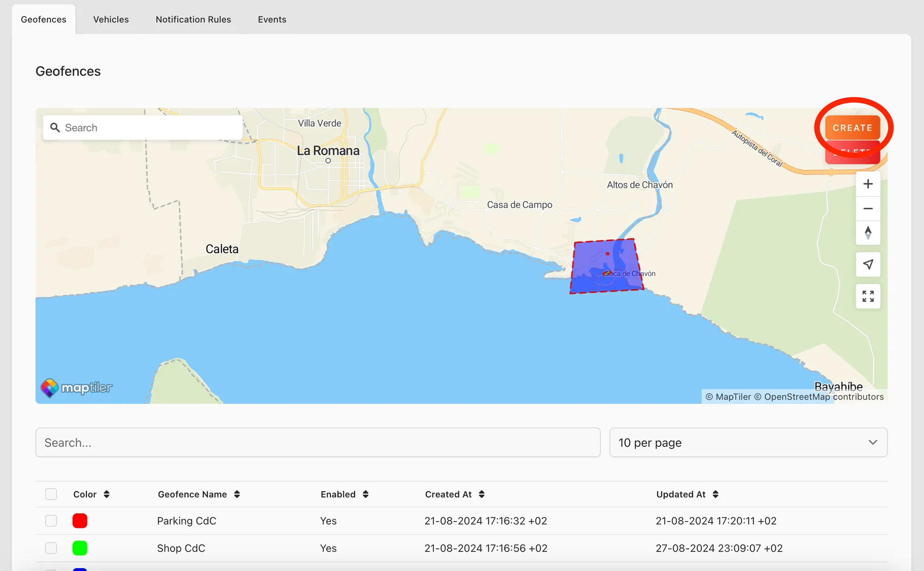Enter fullscreen map view

click(x=868, y=296)
